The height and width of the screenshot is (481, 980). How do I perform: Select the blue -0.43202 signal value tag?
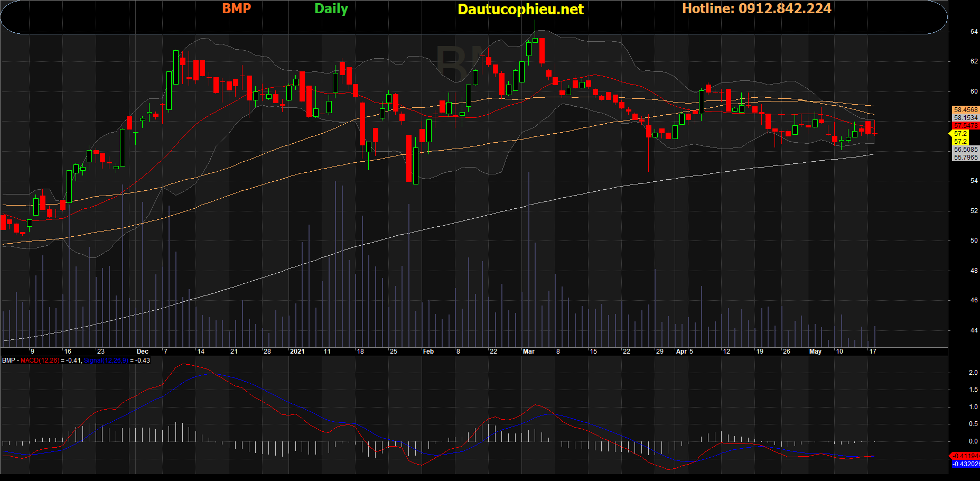[966, 464]
